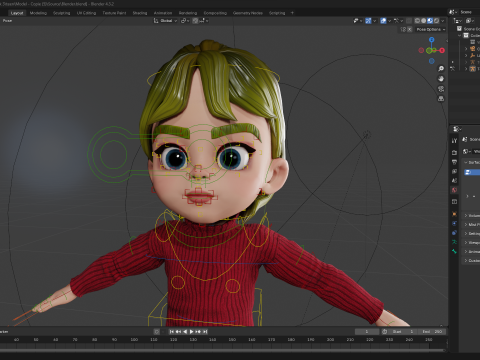480x360 pixels.
Task: Play the animation forward
Action: coord(191,332)
